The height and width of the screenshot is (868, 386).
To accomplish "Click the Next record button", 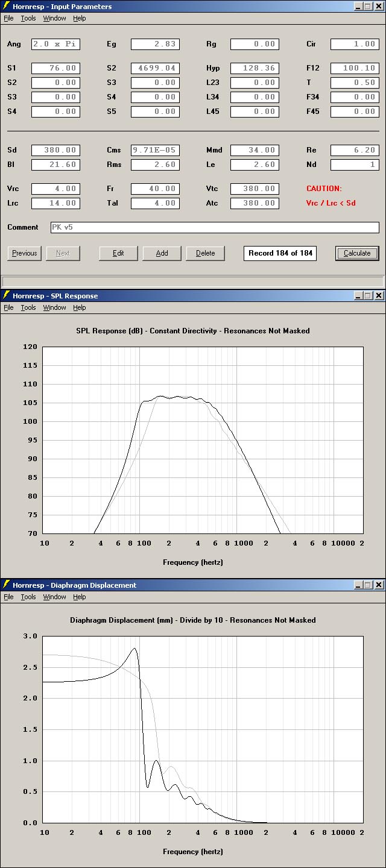I will click(63, 253).
